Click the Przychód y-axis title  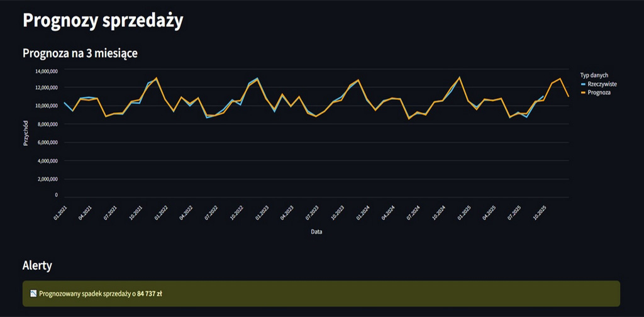coord(26,134)
